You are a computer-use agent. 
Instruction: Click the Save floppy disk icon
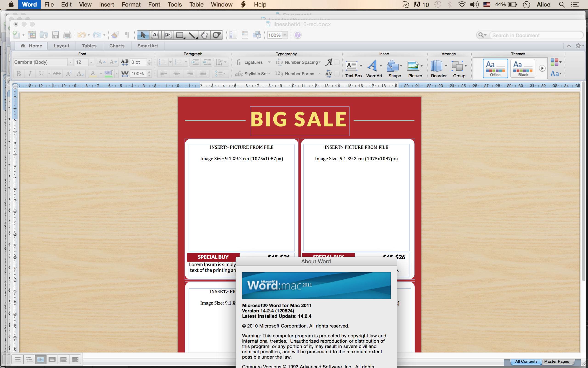[x=55, y=35]
